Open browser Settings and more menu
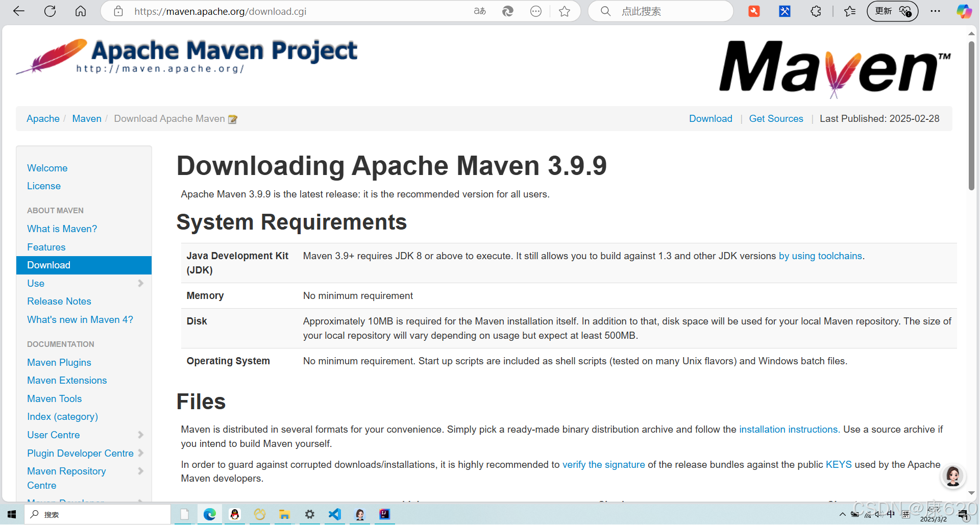980x525 pixels. point(935,11)
